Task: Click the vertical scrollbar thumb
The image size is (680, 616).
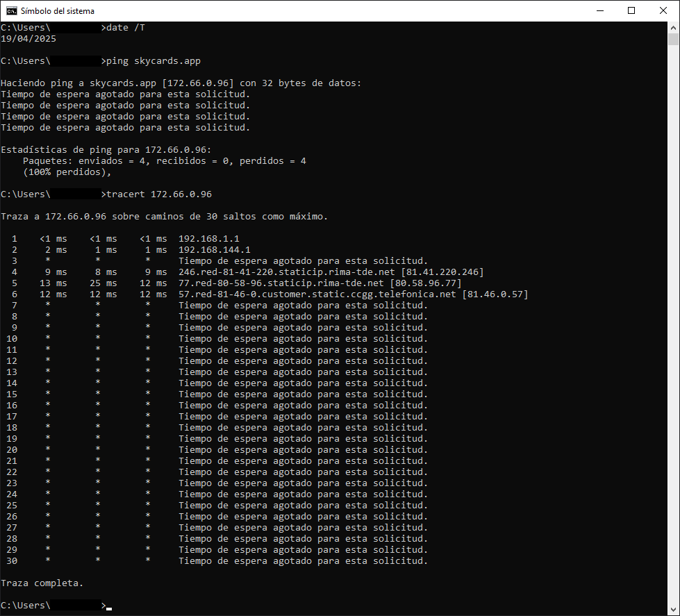Action: [674, 39]
